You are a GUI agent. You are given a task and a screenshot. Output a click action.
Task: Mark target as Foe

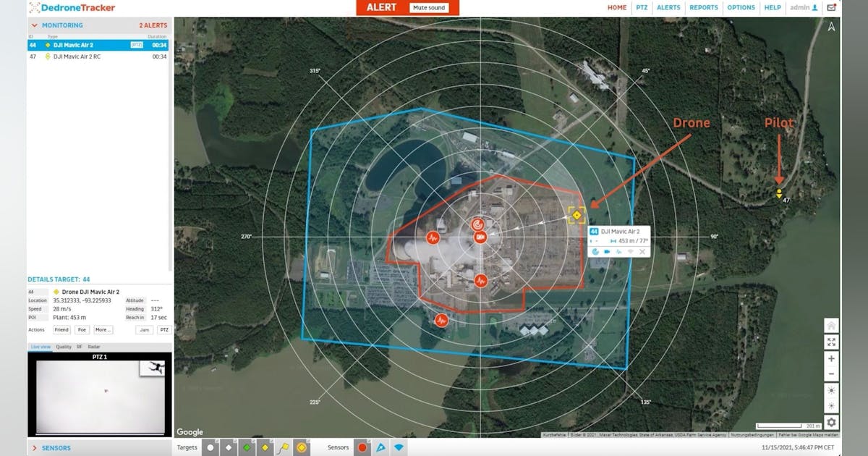click(82, 329)
